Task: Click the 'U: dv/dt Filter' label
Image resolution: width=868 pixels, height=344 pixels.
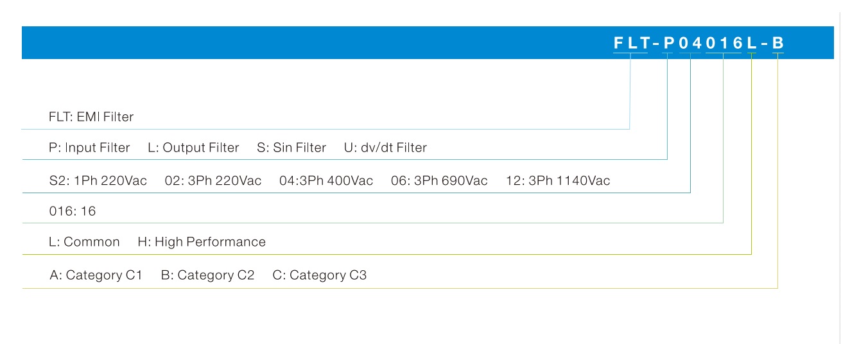Action: 386,148
